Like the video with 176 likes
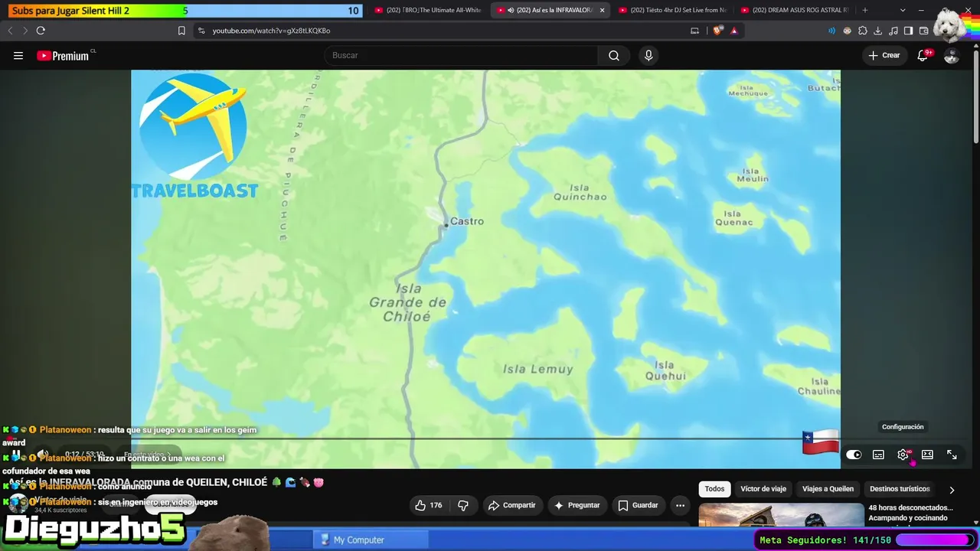This screenshot has width=980, height=551. coord(429,505)
